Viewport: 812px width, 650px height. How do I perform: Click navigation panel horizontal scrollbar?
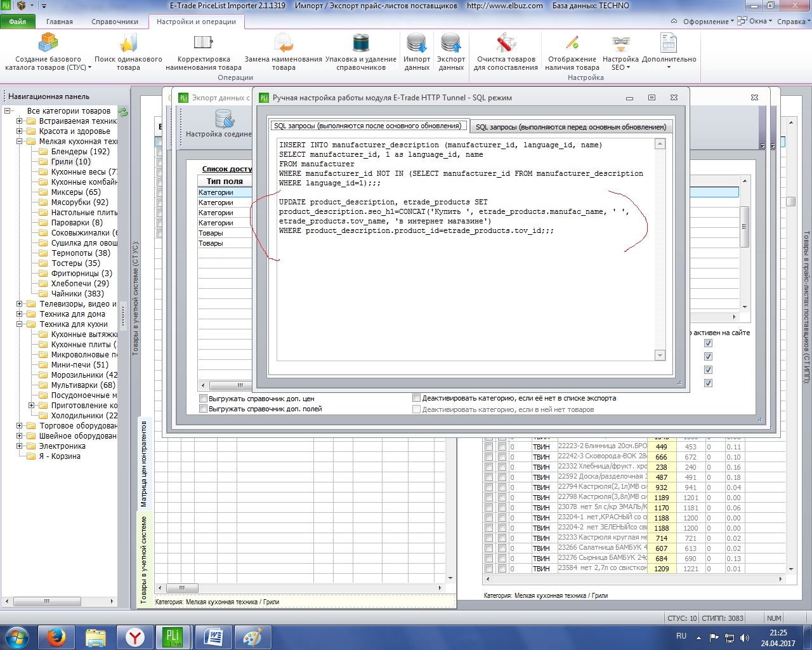click(x=59, y=601)
